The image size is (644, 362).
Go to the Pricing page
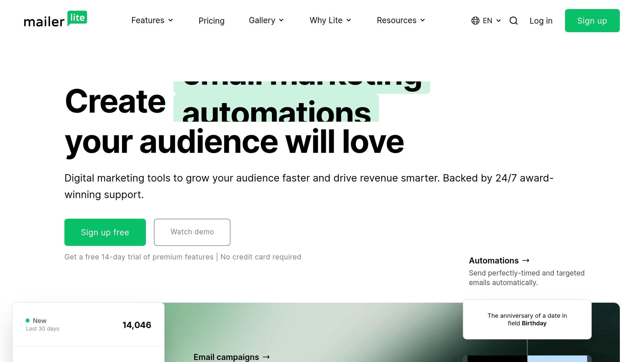[211, 21]
